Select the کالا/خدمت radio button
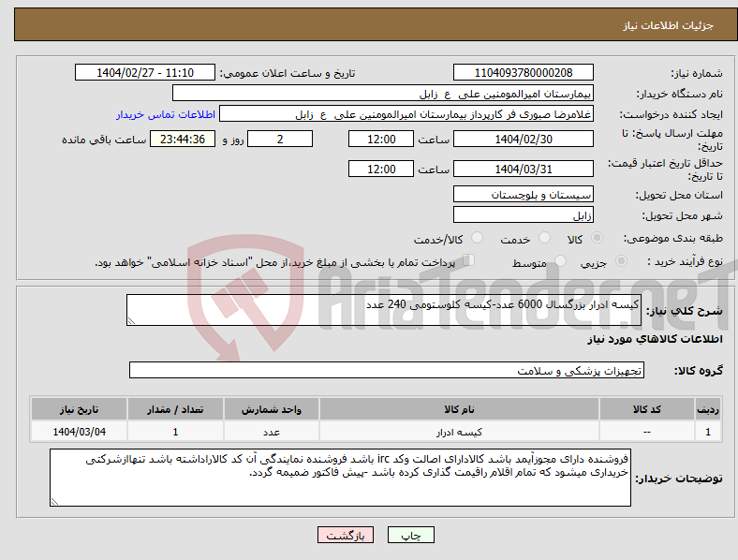Screen dimensions: 738x560 click(x=478, y=238)
